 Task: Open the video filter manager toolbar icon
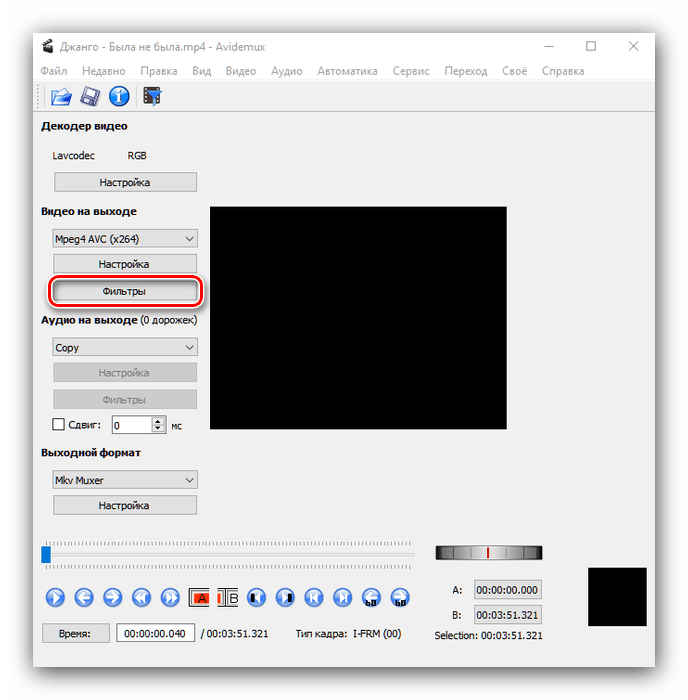152,96
